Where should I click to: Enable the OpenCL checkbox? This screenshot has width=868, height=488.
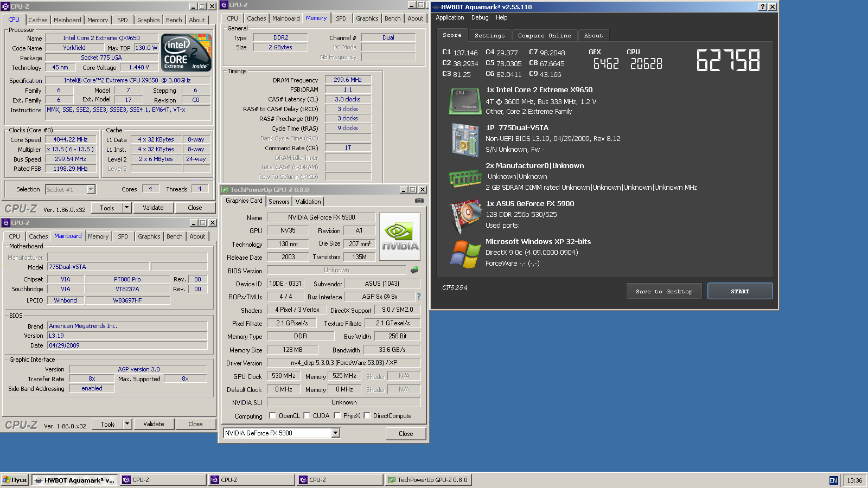(273, 416)
